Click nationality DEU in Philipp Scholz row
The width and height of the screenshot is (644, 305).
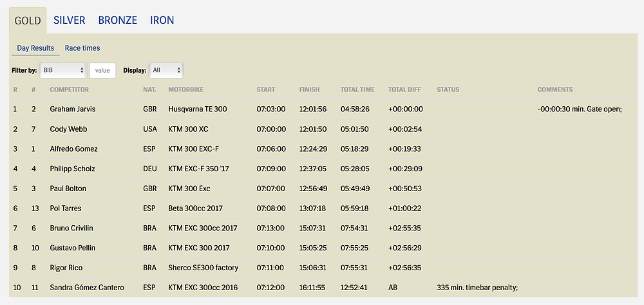(x=149, y=169)
